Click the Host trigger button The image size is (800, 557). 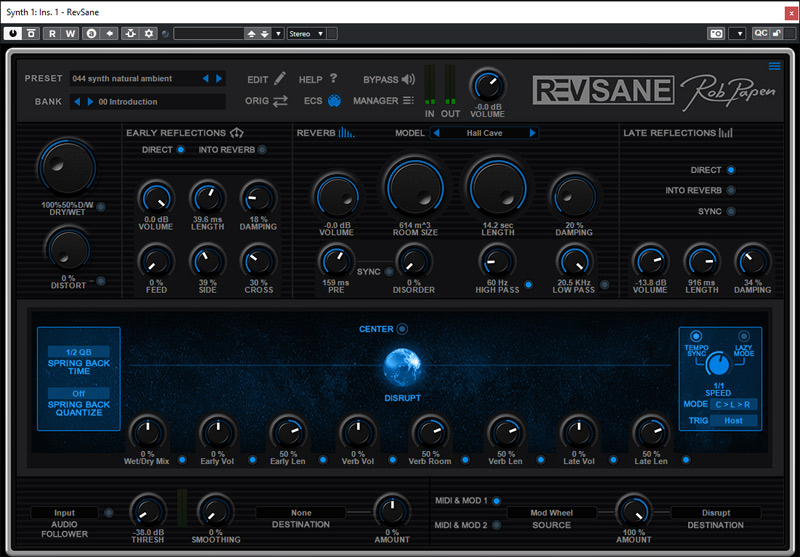click(733, 421)
